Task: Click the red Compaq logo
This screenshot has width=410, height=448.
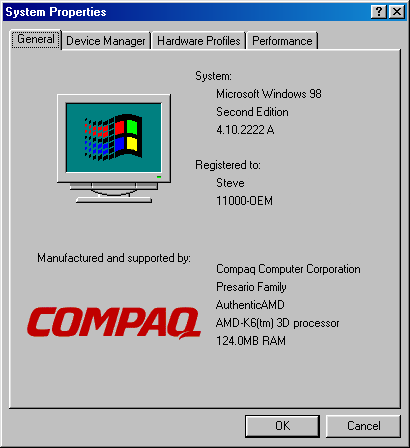Action: 114,323
